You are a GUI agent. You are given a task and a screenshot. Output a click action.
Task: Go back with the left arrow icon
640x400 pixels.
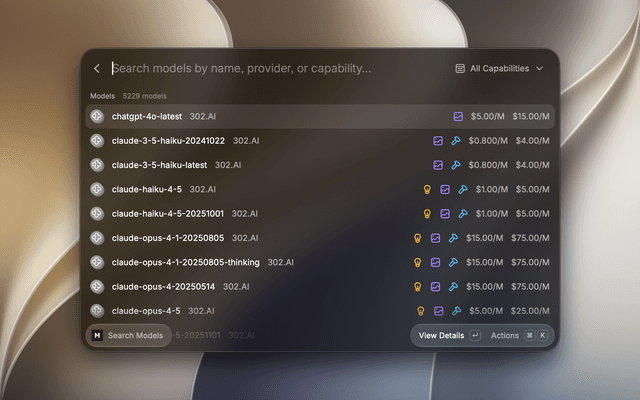coord(97,69)
